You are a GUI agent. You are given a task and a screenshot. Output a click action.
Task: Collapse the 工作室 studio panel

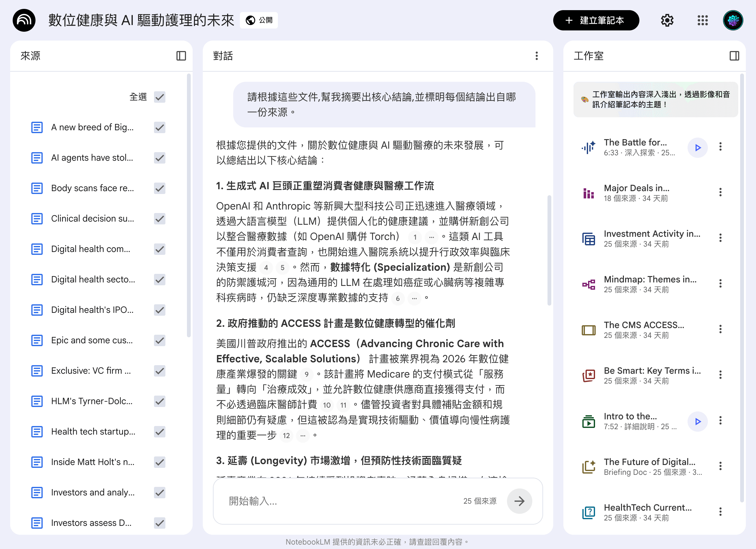click(734, 56)
